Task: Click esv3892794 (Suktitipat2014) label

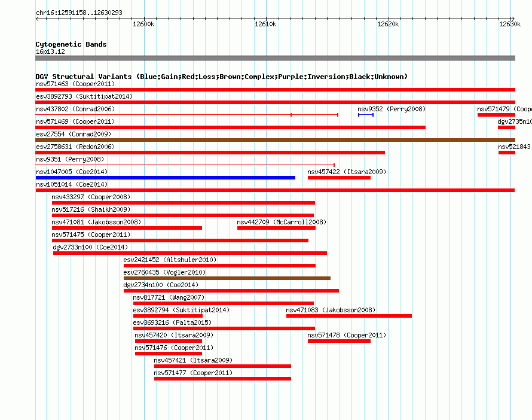Action: tap(181, 310)
